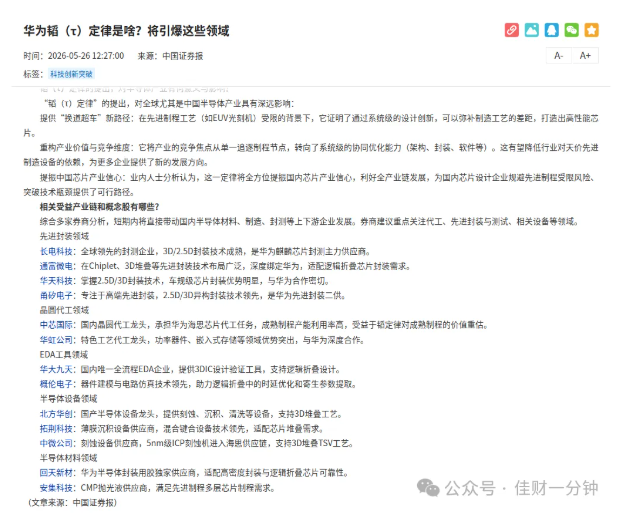Click the blue image poster share icon
Screen dimensions: 631x524
coord(532,30)
